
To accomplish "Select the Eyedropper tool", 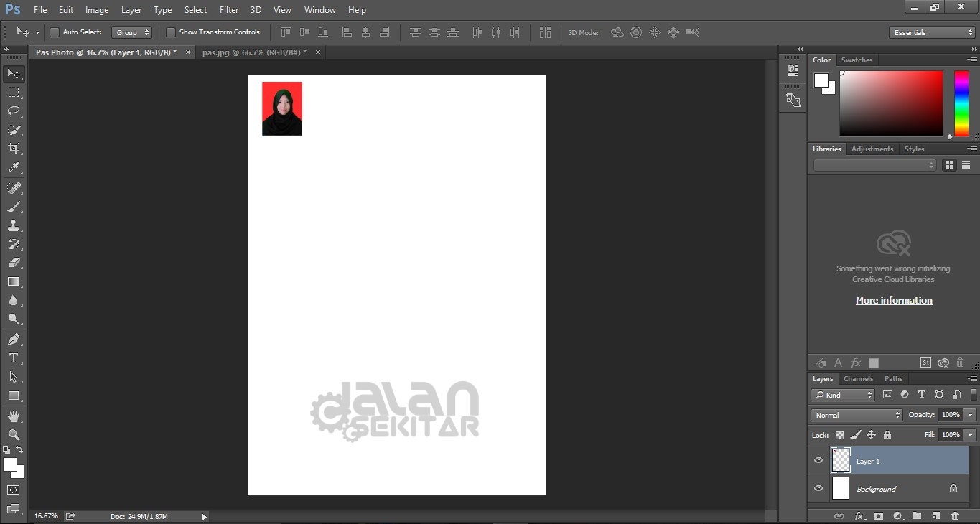I will tap(13, 167).
